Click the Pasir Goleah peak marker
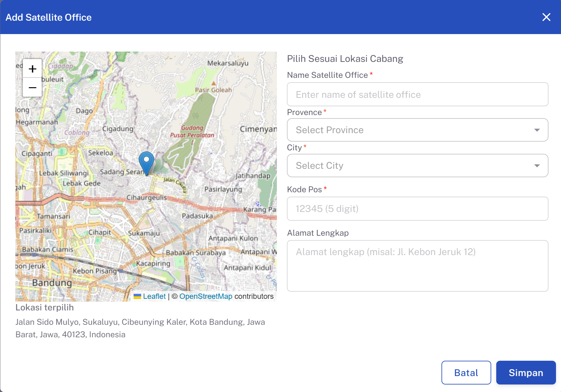The height and width of the screenshot is (392, 561). pyautogui.click(x=213, y=83)
